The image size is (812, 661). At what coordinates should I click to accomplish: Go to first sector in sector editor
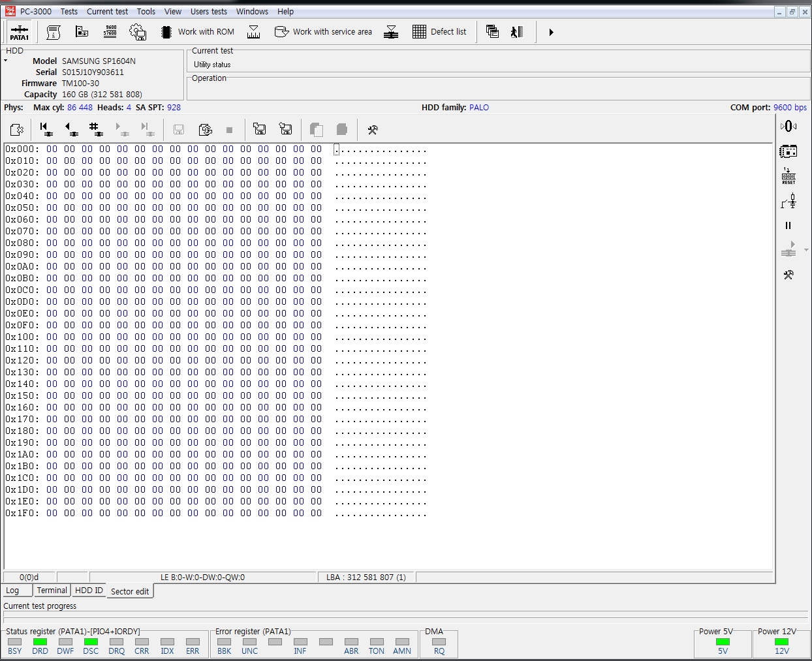(45, 129)
